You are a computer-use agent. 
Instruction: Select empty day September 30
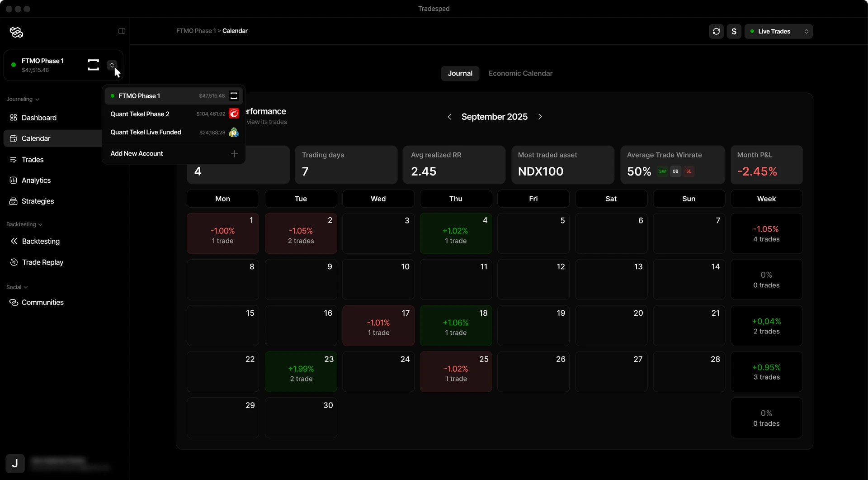coord(301,418)
